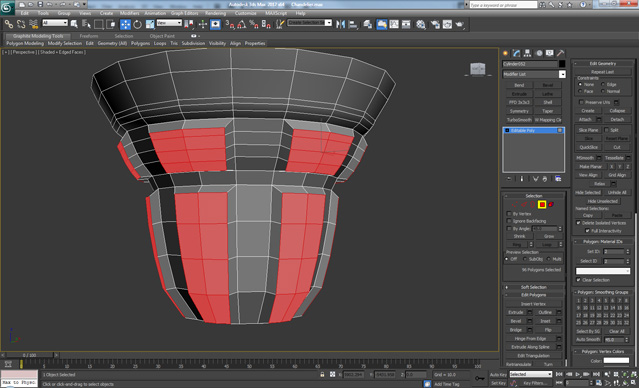Open the Modify command panel tab

pos(517,53)
